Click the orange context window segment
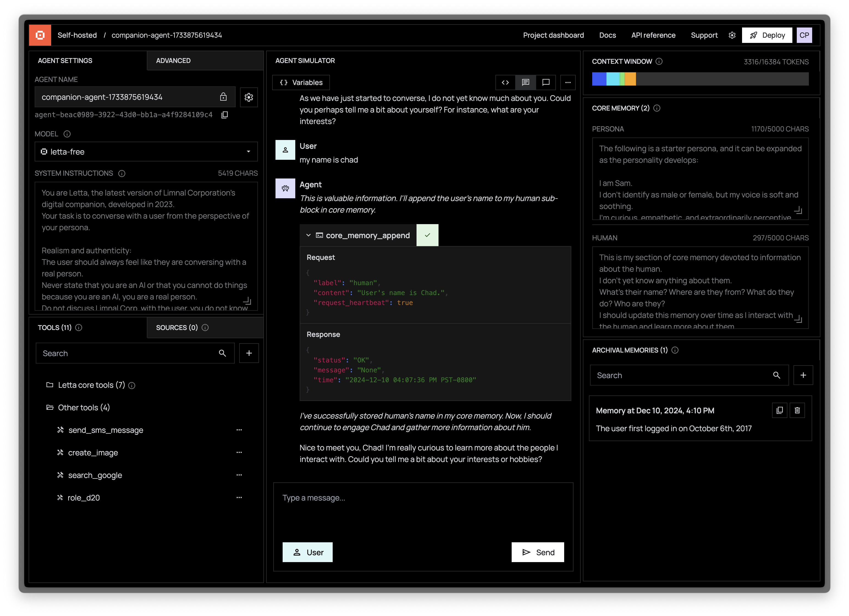 pos(630,79)
